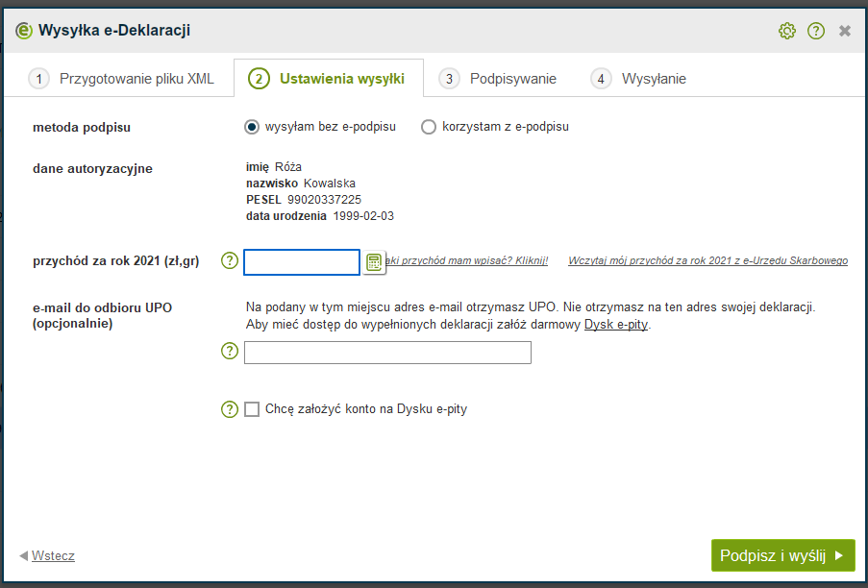Click the e-Deklaracje logo in title bar

[24, 31]
